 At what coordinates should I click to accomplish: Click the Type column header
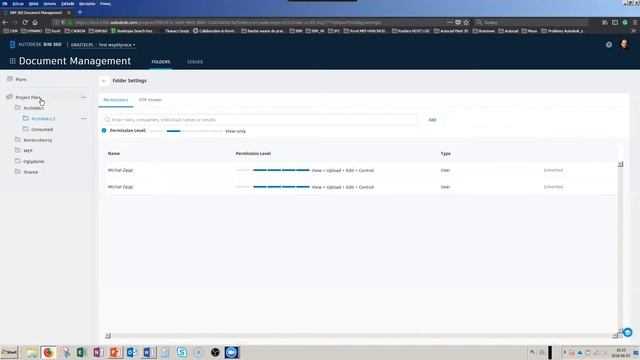pyautogui.click(x=445, y=153)
